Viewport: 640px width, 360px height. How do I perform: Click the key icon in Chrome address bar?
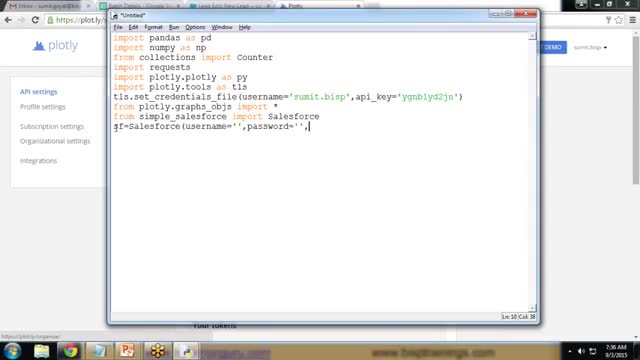coord(609,20)
